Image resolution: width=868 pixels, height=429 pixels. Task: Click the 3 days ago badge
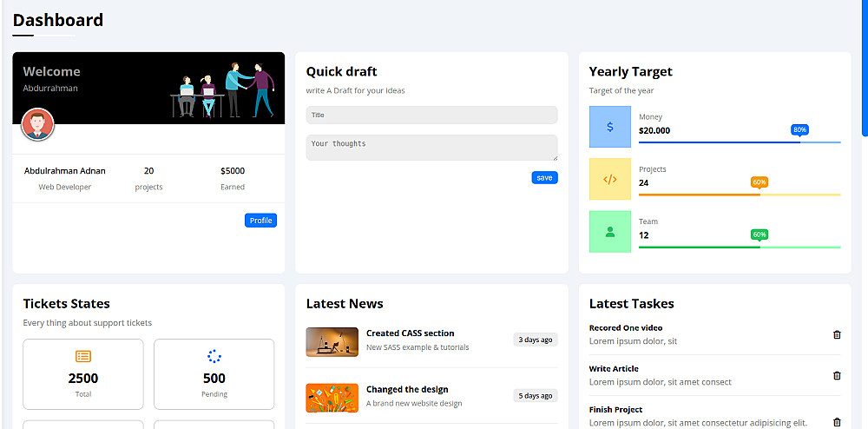pyautogui.click(x=536, y=340)
